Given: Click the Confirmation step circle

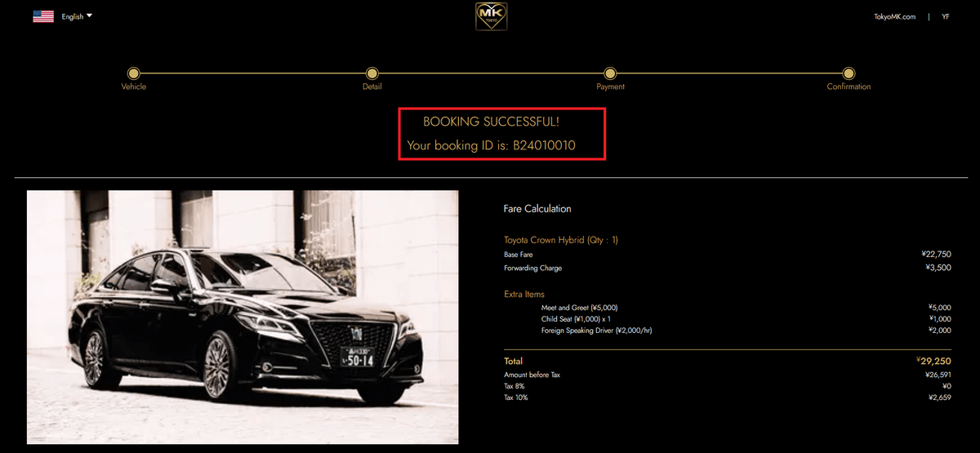Looking at the screenshot, I should 849,73.
